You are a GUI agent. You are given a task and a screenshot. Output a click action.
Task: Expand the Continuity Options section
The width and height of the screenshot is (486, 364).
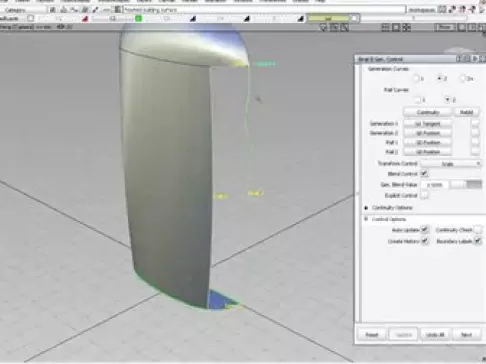366,208
